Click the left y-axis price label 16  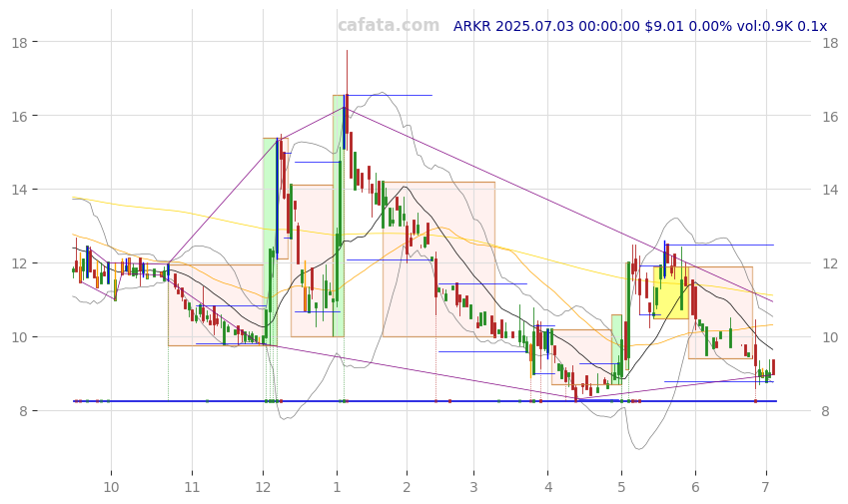[19, 116]
